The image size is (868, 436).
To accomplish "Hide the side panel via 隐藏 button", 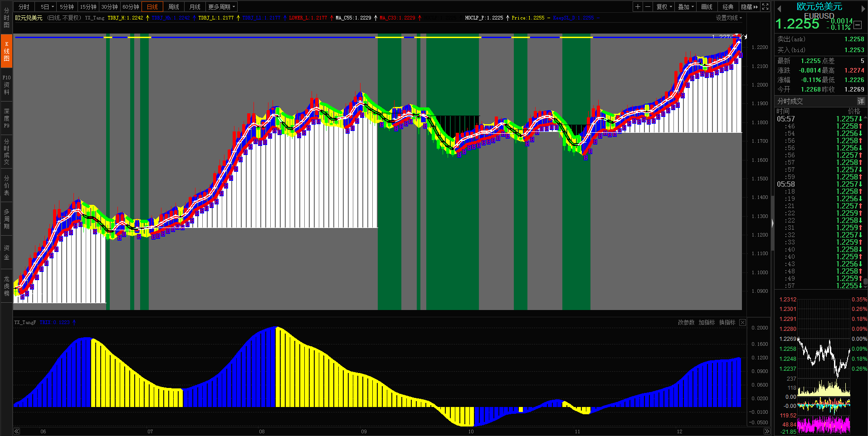I will point(749,7).
